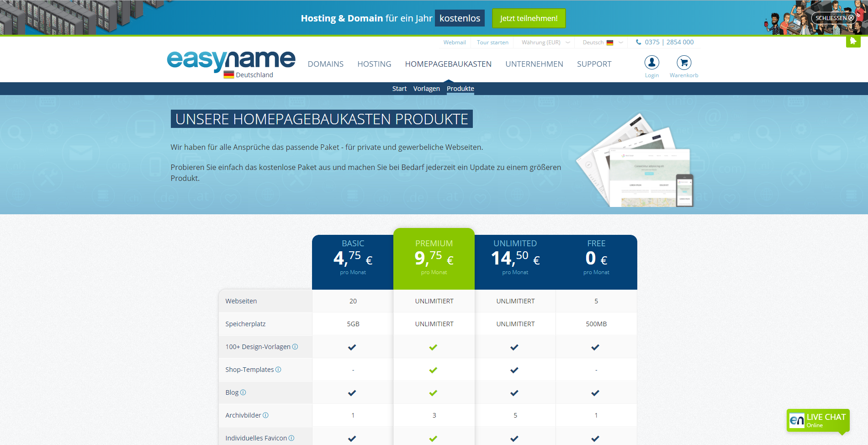868x445 pixels.
Task: Click the Favicon checkmark in UNLIMITED column
Action: 514,439
